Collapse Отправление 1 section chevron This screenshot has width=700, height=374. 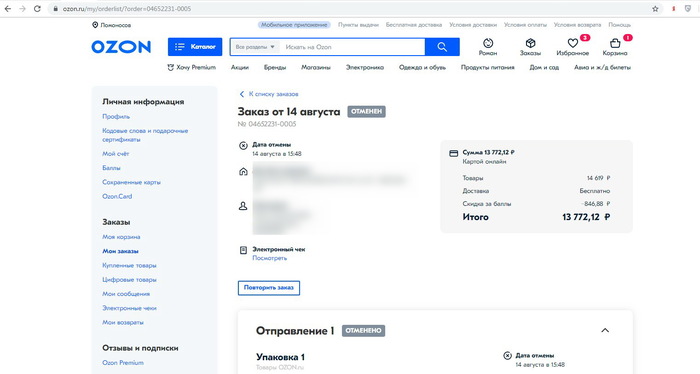point(605,330)
